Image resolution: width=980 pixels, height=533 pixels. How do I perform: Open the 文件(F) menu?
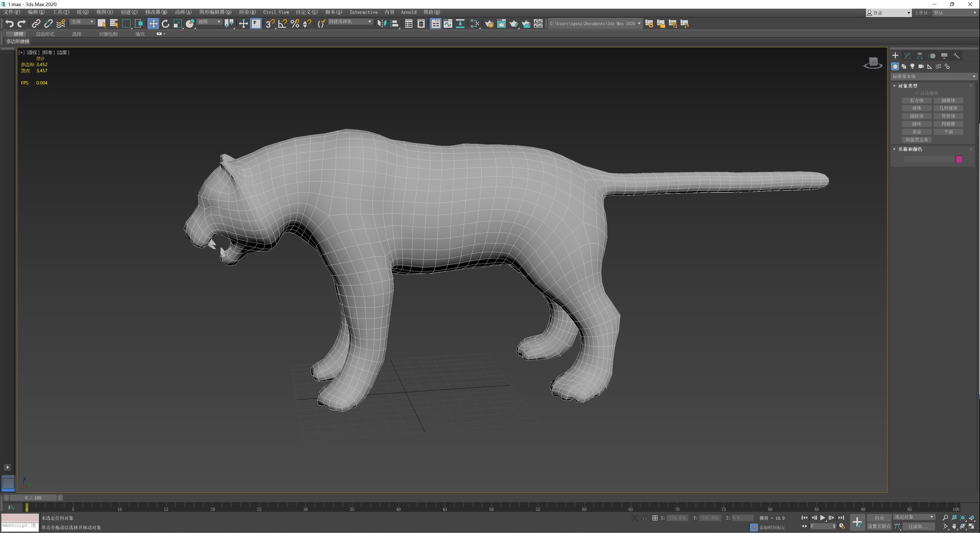pyautogui.click(x=12, y=12)
